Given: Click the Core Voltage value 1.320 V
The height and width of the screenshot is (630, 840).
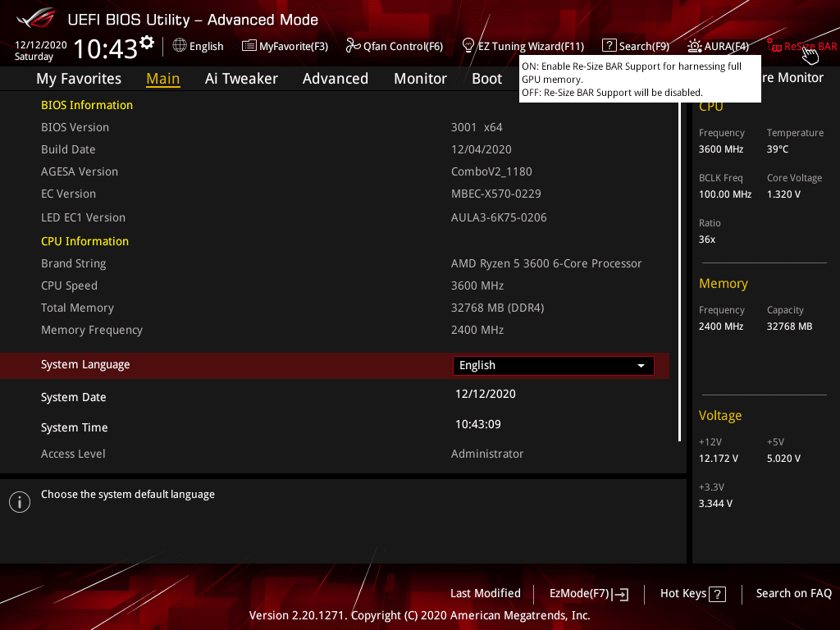Looking at the screenshot, I should [x=783, y=194].
